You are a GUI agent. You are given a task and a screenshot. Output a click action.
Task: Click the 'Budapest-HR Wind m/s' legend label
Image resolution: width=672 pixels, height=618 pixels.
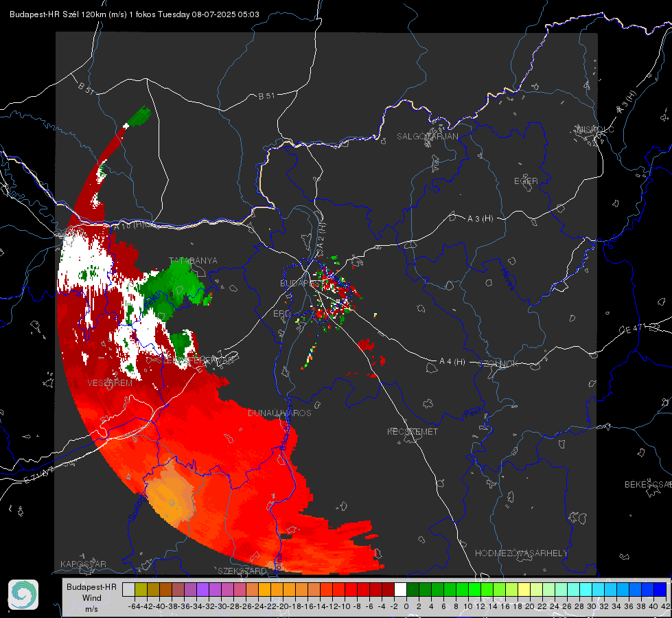pyautogui.click(x=91, y=597)
